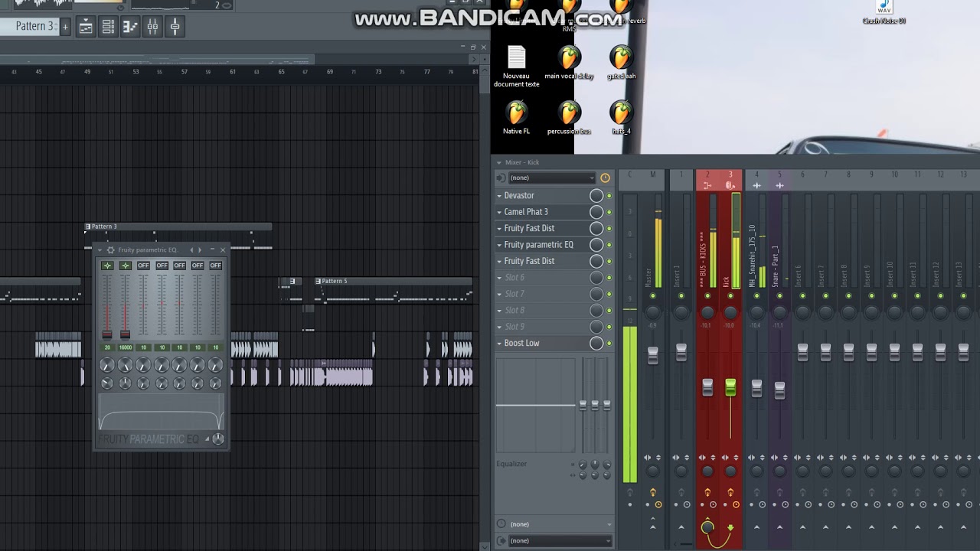The image size is (980, 551).
Task: Mute the Master mixer track LED
Action: pos(653,295)
